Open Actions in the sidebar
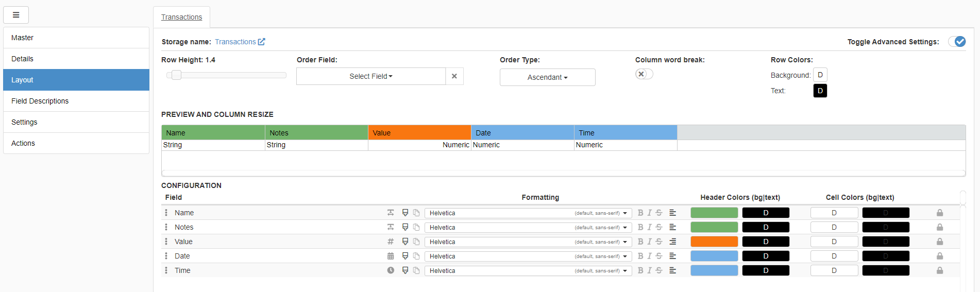Image resolution: width=980 pixels, height=292 pixels. coord(76,143)
